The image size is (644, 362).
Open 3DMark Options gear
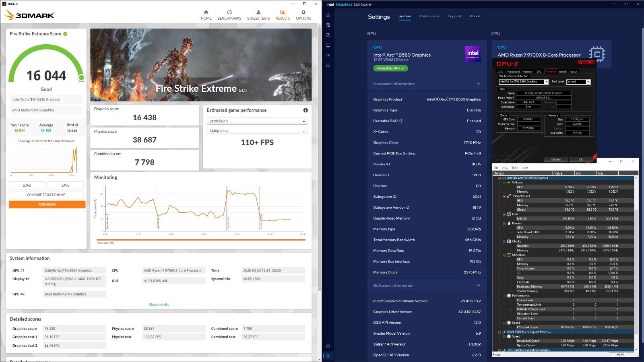pyautogui.click(x=303, y=15)
